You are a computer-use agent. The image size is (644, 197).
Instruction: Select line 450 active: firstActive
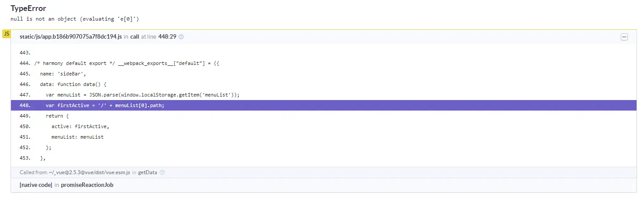[324, 126]
